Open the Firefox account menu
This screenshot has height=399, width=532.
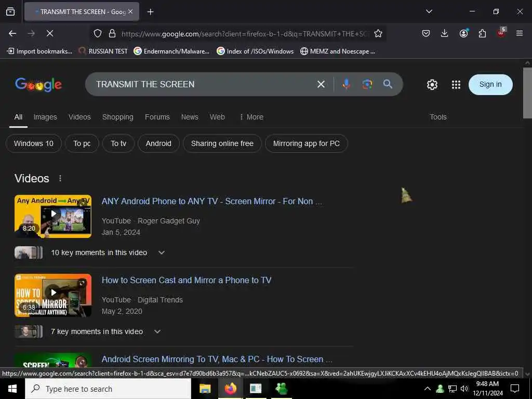tap(463, 33)
